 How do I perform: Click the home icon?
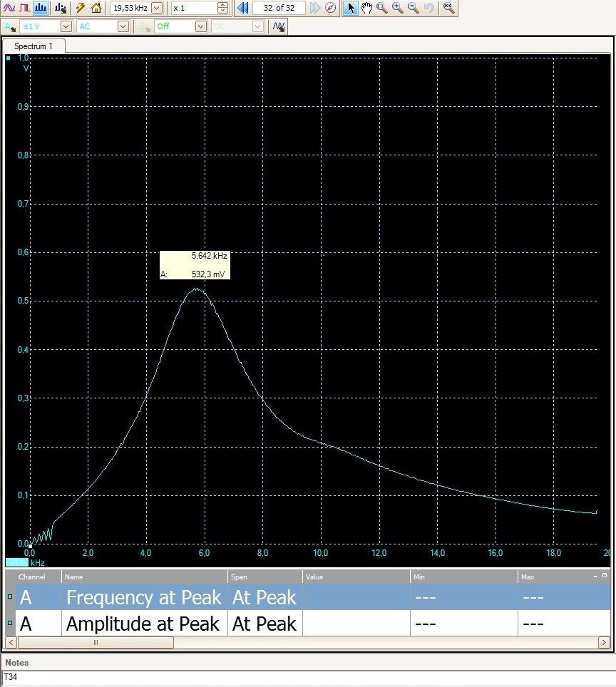[96, 8]
